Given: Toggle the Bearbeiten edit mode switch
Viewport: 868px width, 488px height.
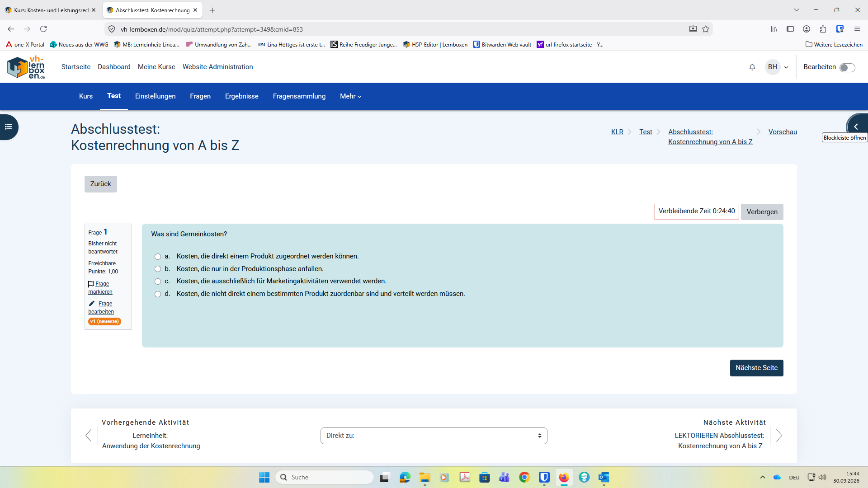Looking at the screenshot, I should (x=847, y=68).
